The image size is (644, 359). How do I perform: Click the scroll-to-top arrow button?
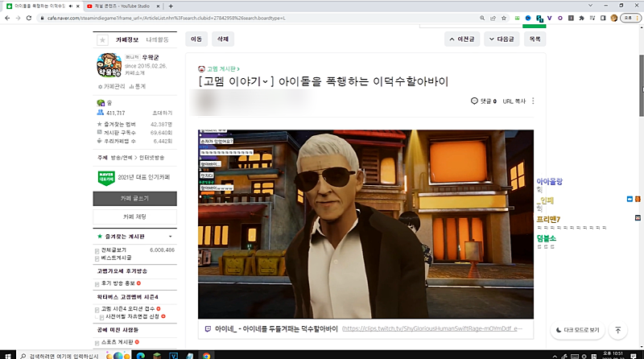[x=617, y=330]
